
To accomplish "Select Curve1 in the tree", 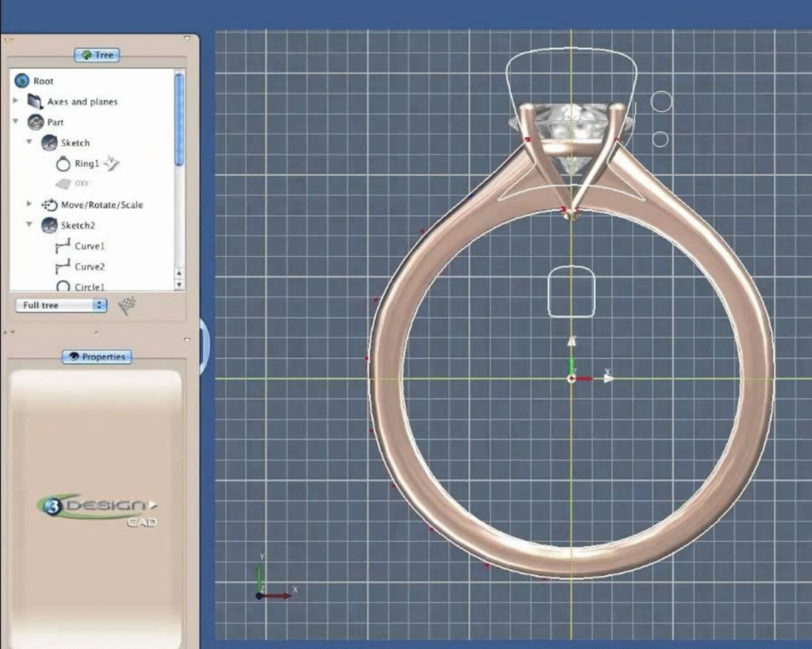I will click(x=88, y=246).
